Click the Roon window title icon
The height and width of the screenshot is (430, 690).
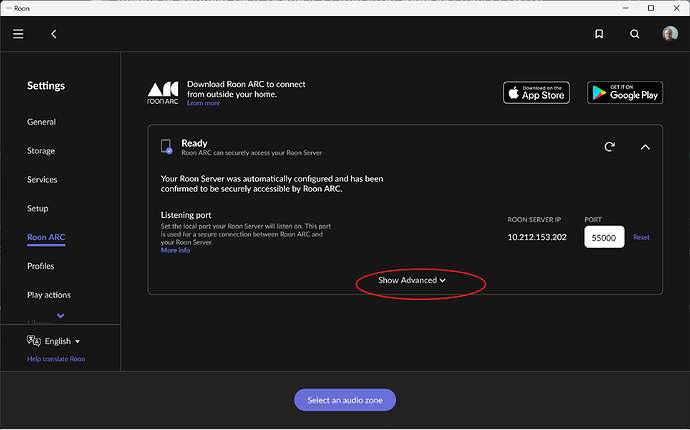tap(8, 8)
